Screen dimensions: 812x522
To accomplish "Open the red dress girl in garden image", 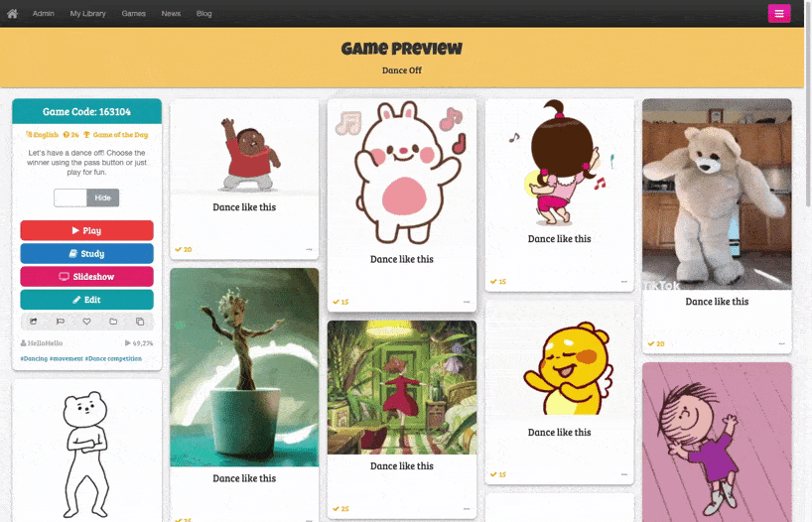I will [x=402, y=387].
